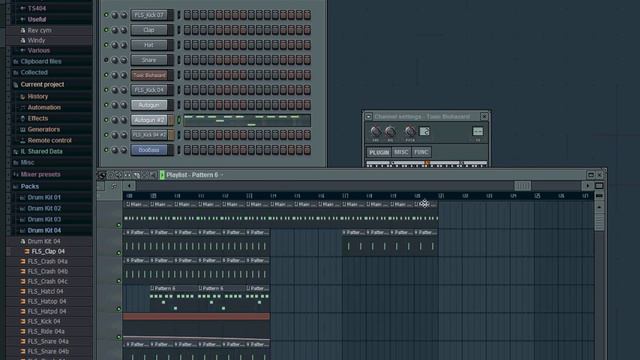This screenshot has width=640, height=360.
Task: Click the Playlist horizontal scrollbar handle
Action: pyautogui.click(x=522, y=186)
